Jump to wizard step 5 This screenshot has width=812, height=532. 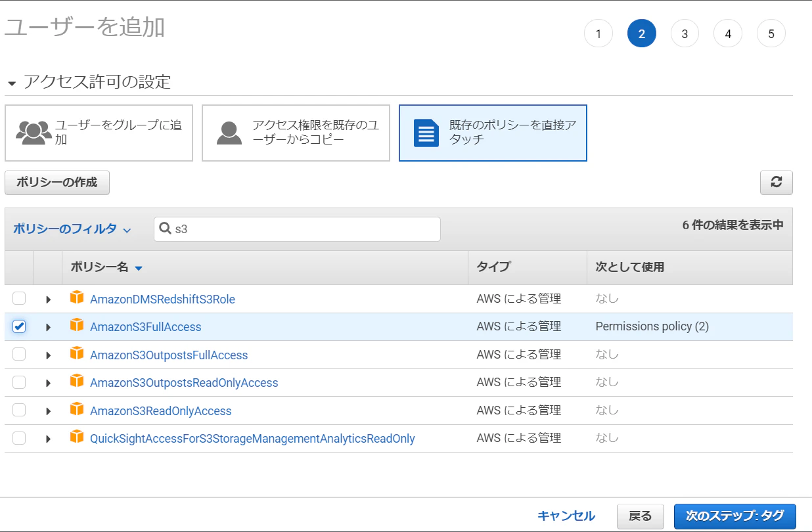point(771,33)
